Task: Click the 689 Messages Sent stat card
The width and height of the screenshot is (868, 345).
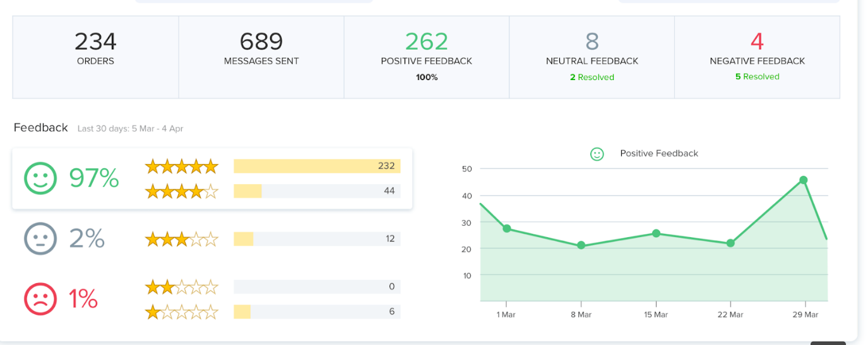Action: coord(261,57)
